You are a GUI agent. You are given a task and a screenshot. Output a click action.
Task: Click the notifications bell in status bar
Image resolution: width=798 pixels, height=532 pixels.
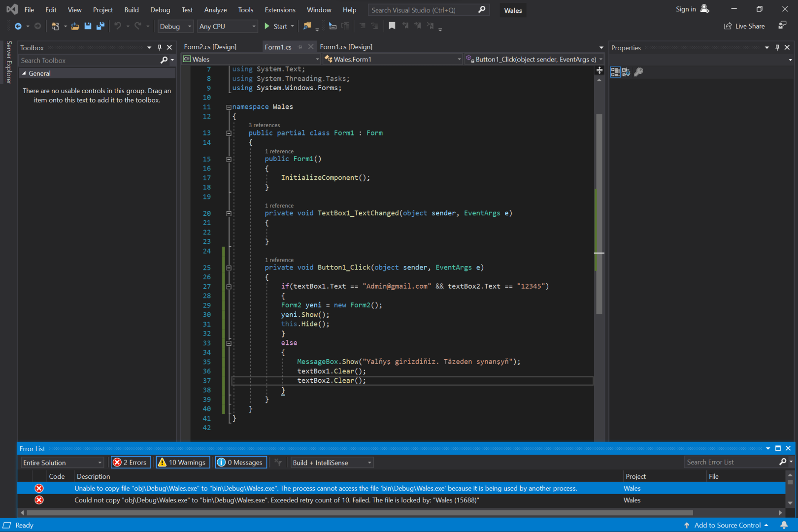pos(784,525)
